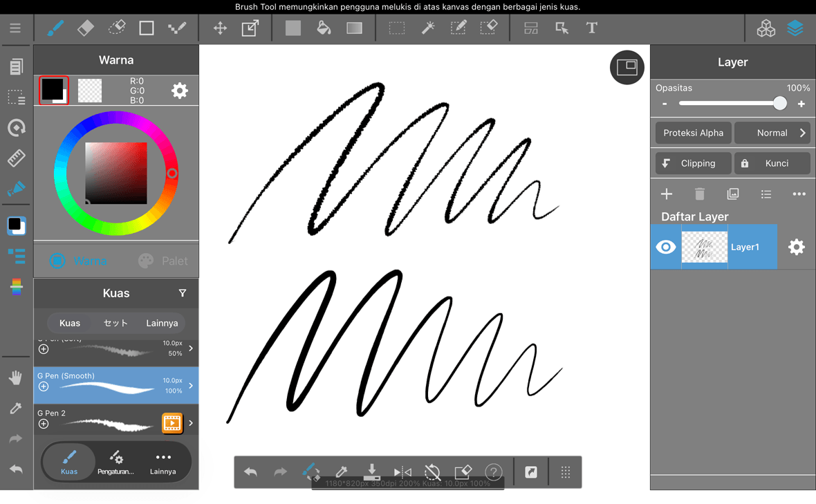Expand the 50% opacity brush chevron

(191, 348)
